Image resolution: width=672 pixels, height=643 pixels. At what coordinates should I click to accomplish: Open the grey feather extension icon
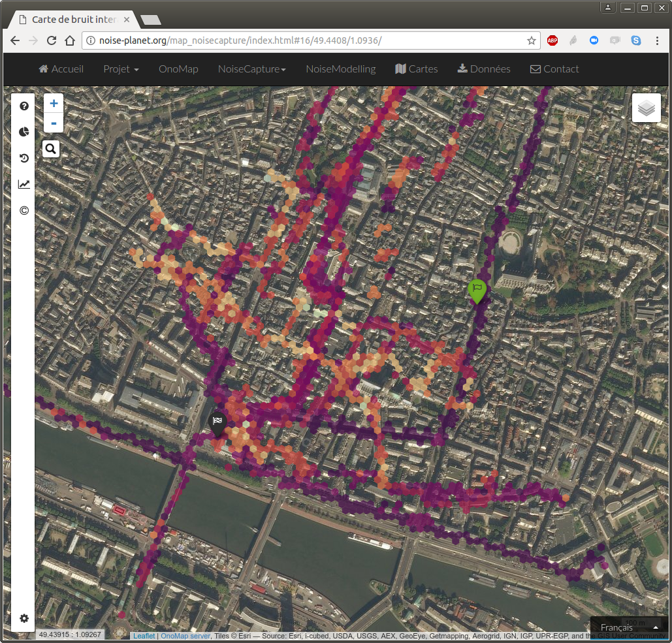click(573, 40)
